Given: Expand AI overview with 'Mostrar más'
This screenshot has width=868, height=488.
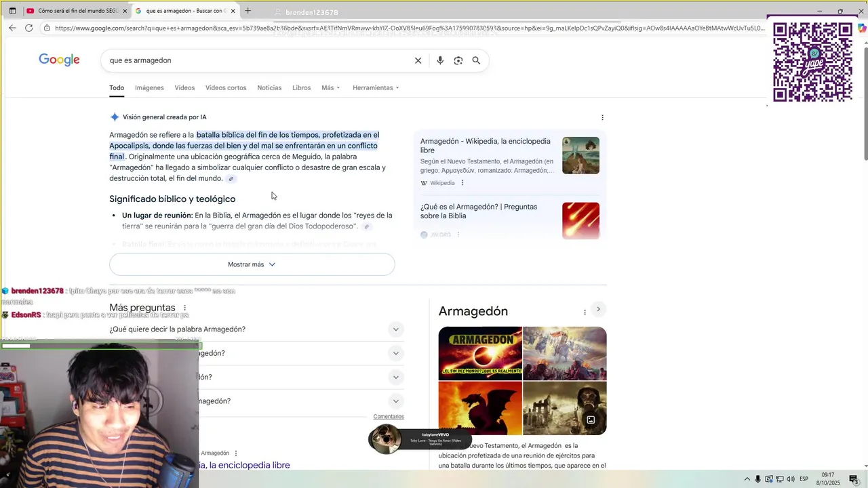Looking at the screenshot, I should [252, 264].
